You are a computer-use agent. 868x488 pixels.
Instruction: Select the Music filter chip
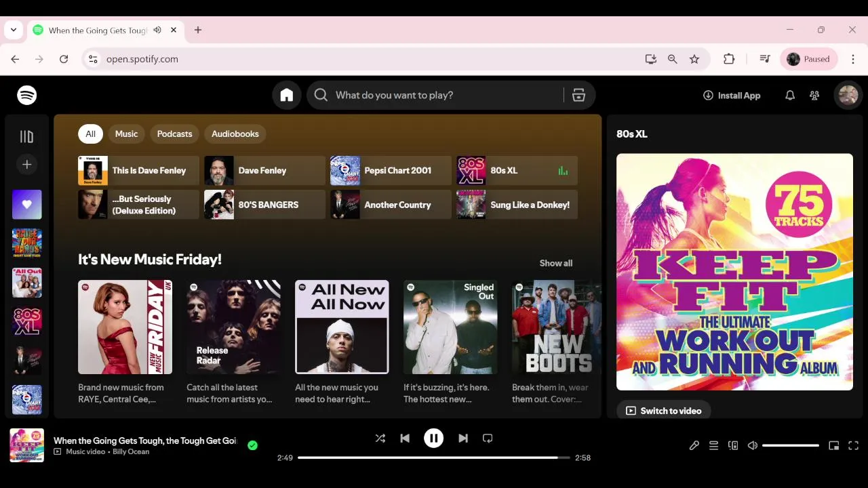(126, 134)
